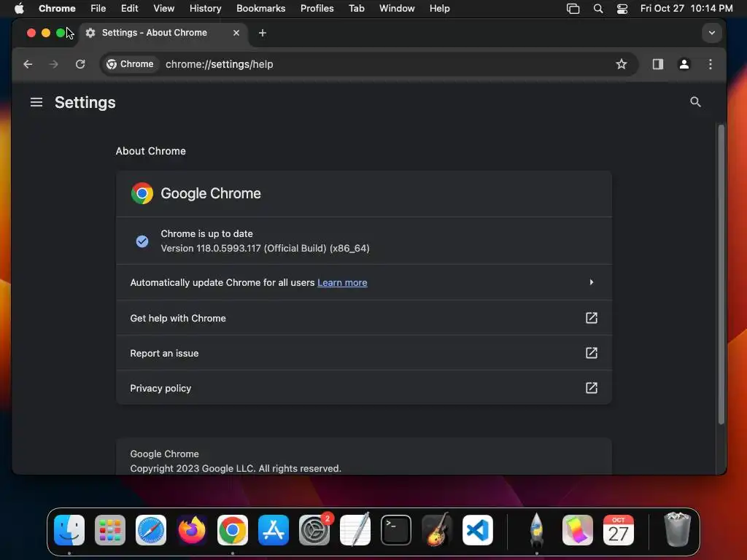Image resolution: width=747 pixels, height=560 pixels.
Task: Launch Firefox from the Dock
Action: (192, 530)
